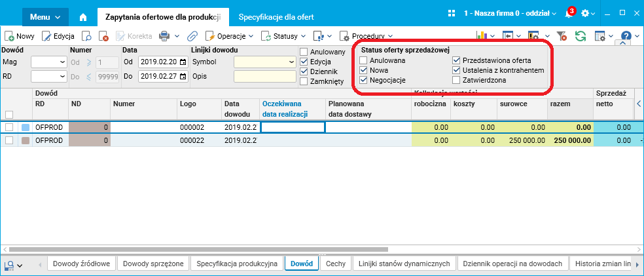This screenshot has width=644, height=276.
Task: Click the warning panel settings icon
Action: click(533, 36)
